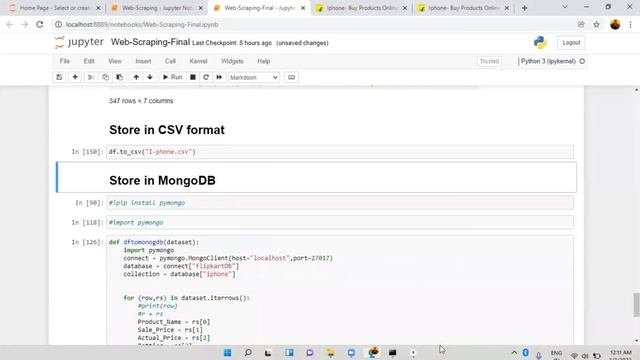Bookmark this page star icon
This screenshot has height=360, width=640.
(x=596, y=24)
